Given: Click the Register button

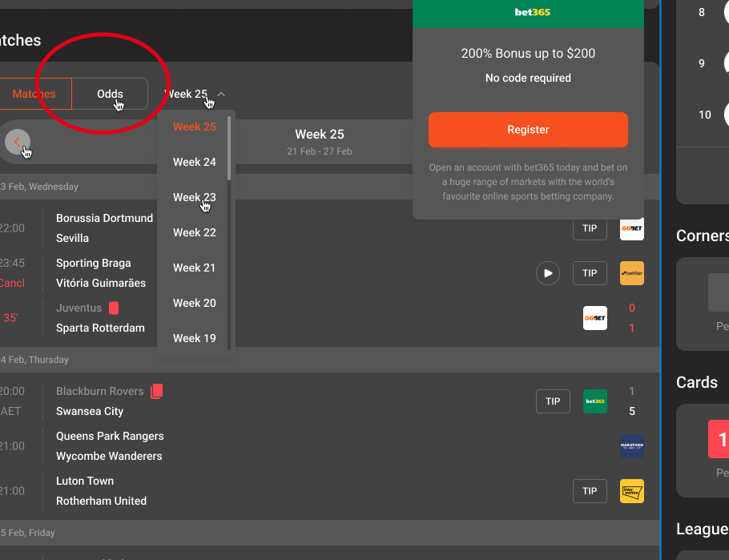Looking at the screenshot, I should (x=528, y=130).
